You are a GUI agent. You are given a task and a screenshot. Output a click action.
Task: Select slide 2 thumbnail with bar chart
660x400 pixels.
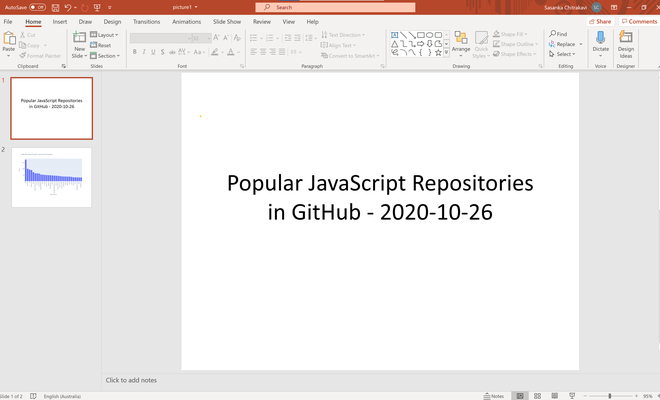click(x=51, y=178)
